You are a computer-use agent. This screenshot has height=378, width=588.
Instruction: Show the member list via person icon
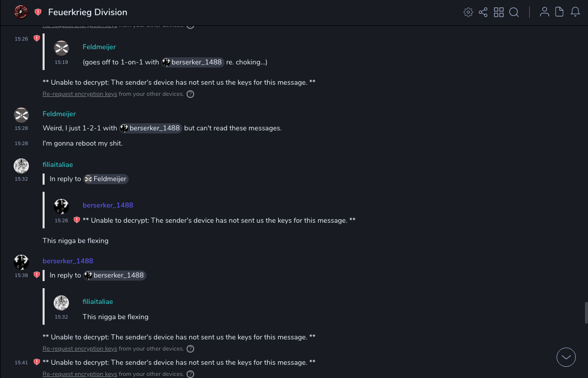coord(544,12)
